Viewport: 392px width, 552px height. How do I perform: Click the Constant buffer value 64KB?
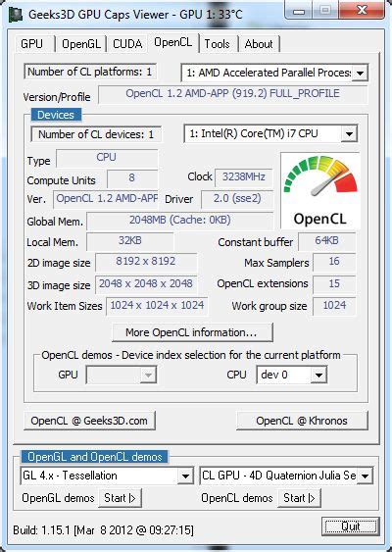coord(327,241)
